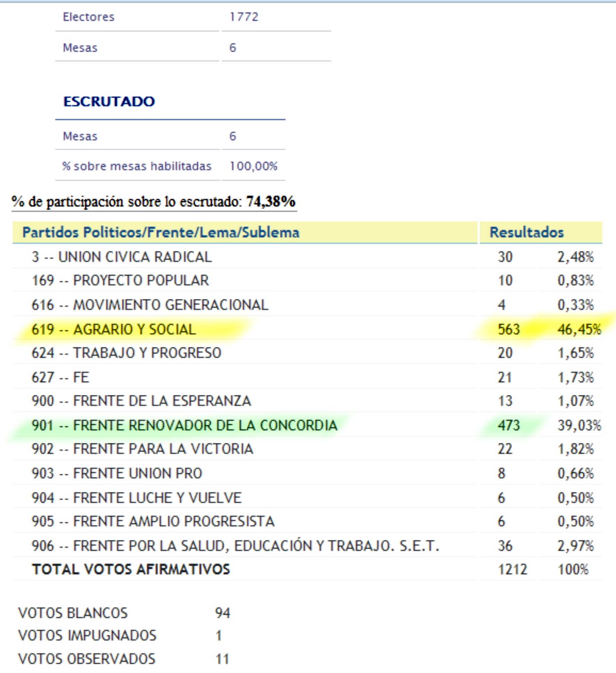Click the 473 votes value

[x=509, y=425]
